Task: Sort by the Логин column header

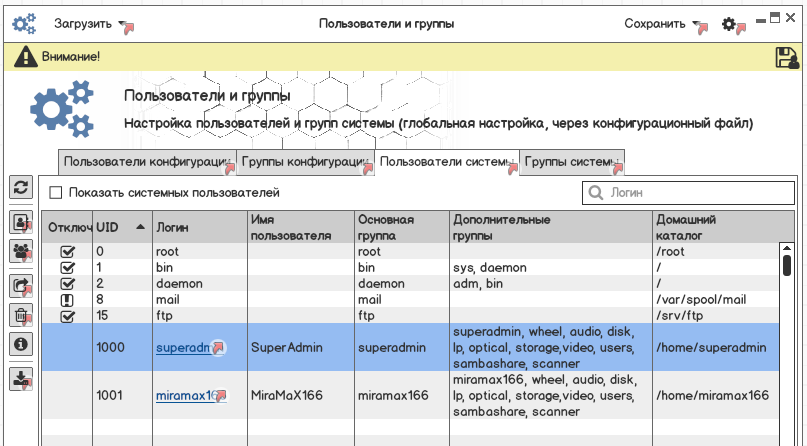Action: point(200,227)
